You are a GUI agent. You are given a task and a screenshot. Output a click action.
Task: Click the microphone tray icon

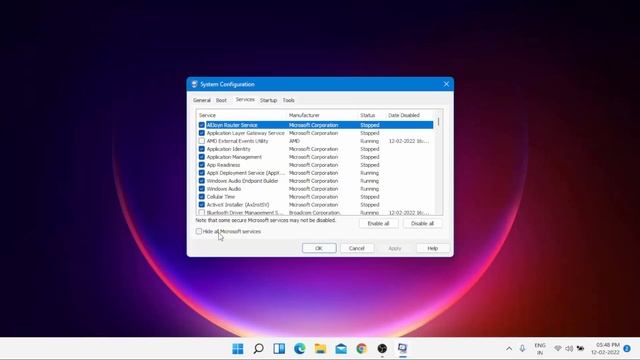522,349
